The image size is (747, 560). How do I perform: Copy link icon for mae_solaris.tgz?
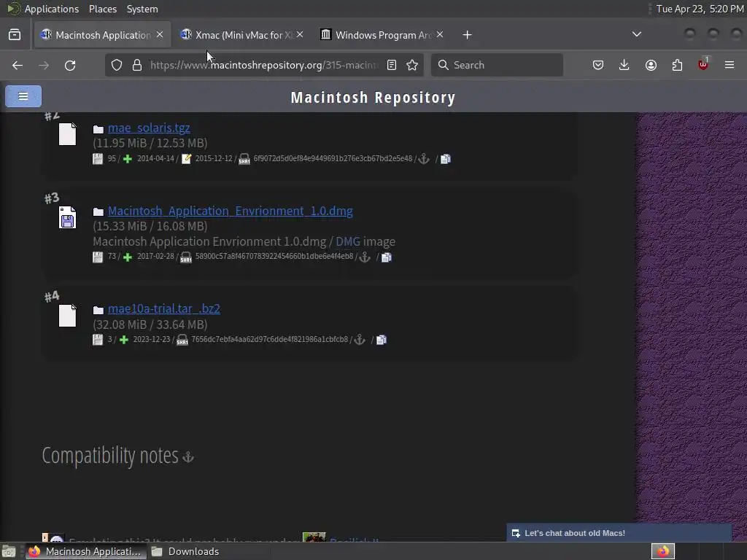tap(446, 159)
